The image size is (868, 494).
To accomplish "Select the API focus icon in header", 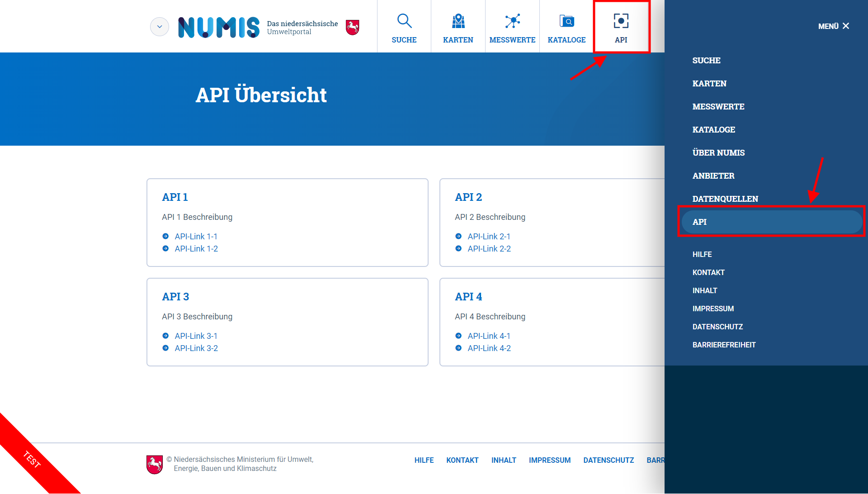I will pos(621,20).
